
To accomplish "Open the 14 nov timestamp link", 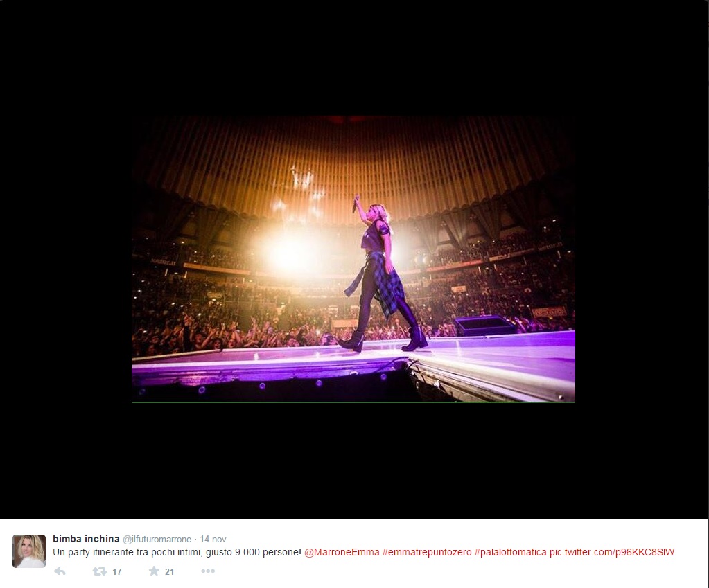I will pos(213,540).
